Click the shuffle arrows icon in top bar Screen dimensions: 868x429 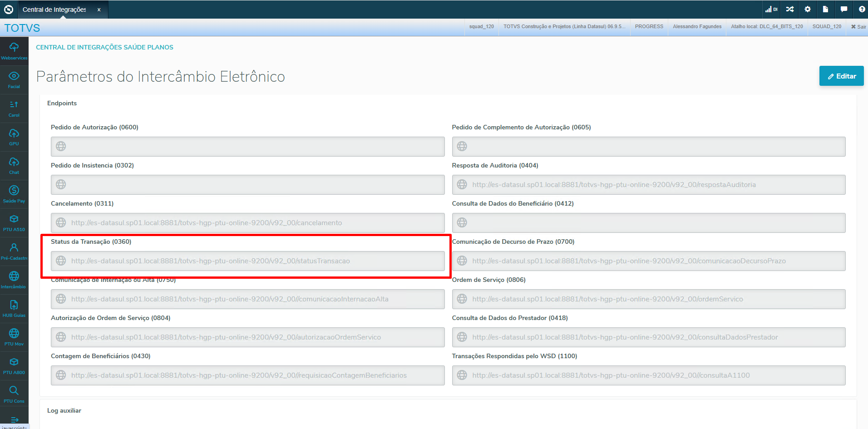click(x=790, y=9)
